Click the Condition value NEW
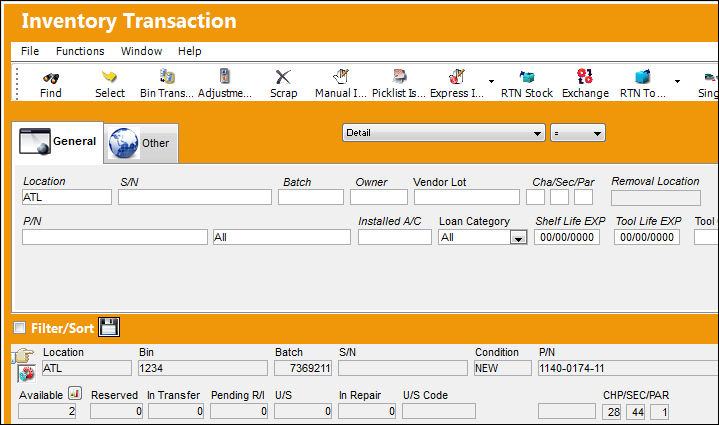This screenshot has width=719, height=425. (503, 368)
